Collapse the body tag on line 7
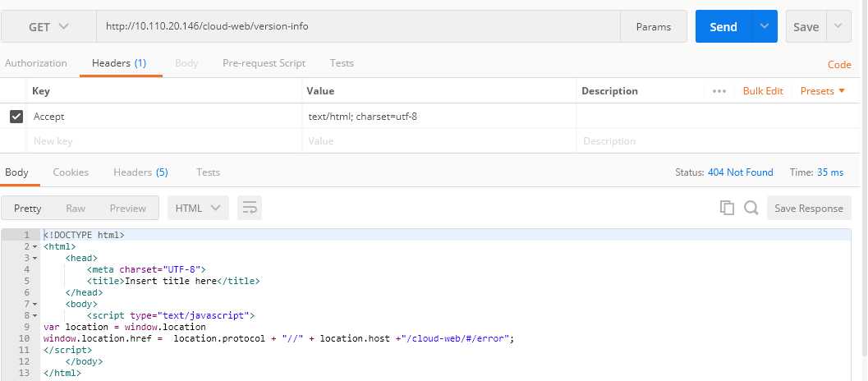 (34, 305)
